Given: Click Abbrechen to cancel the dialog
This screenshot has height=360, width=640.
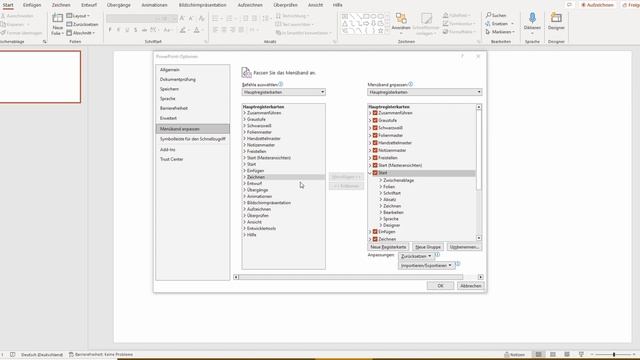Looking at the screenshot, I should tap(471, 286).
